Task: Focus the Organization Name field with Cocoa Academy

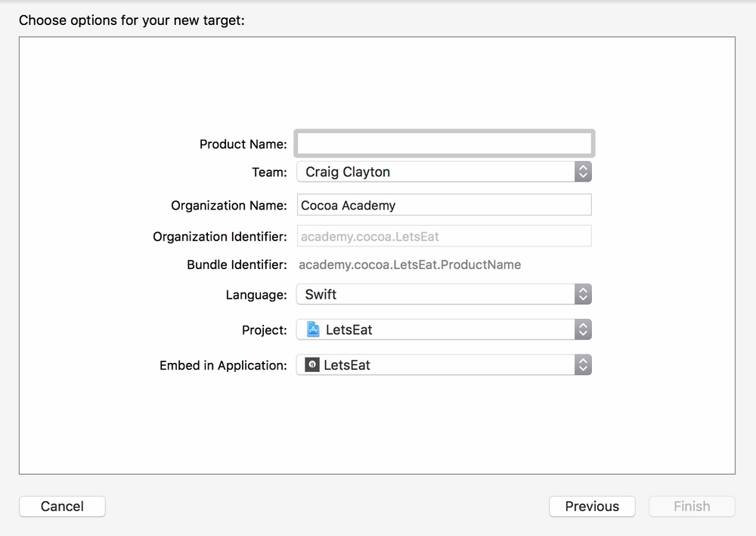Action: [444, 205]
